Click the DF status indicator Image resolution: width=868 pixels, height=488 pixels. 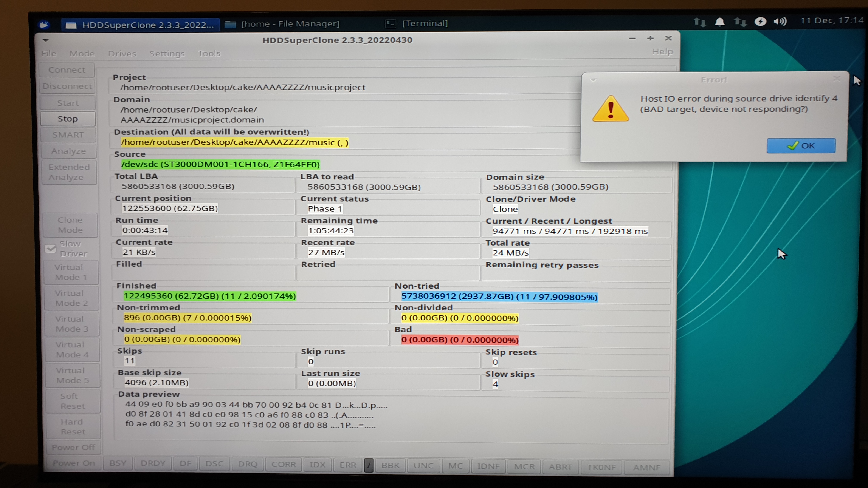185,464
